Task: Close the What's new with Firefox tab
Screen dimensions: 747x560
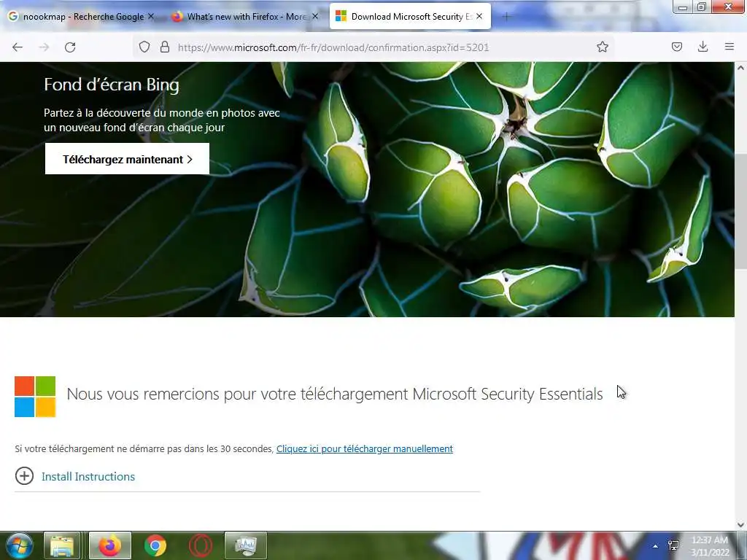Action: pyautogui.click(x=315, y=16)
